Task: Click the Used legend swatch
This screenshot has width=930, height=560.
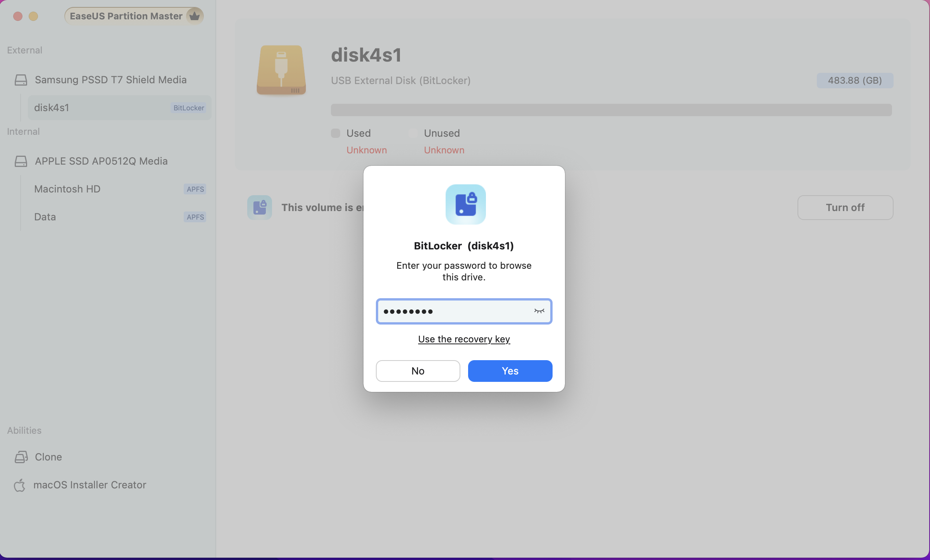Action: pyautogui.click(x=336, y=133)
